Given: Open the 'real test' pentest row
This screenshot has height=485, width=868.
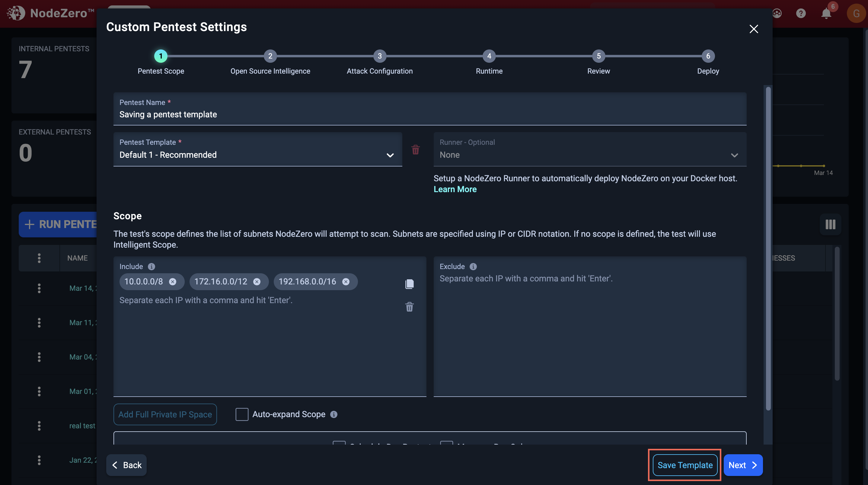Looking at the screenshot, I should (82, 426).
